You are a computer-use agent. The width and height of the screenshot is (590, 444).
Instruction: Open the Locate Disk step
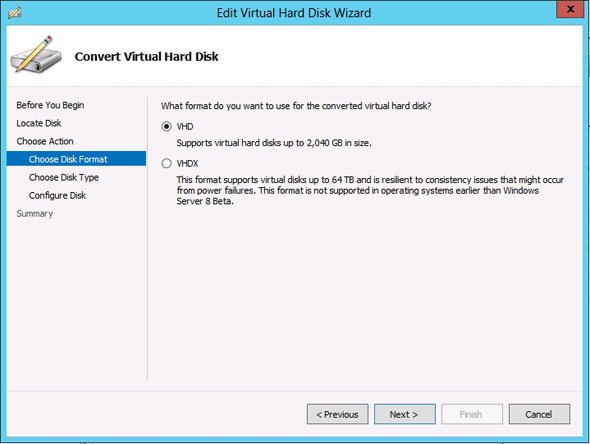(39, 123)
